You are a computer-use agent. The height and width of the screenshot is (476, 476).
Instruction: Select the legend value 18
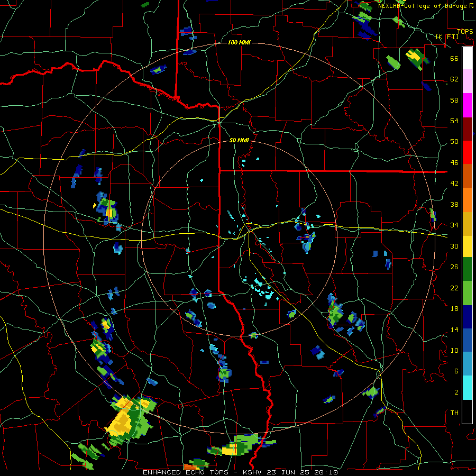coord(454,309)
